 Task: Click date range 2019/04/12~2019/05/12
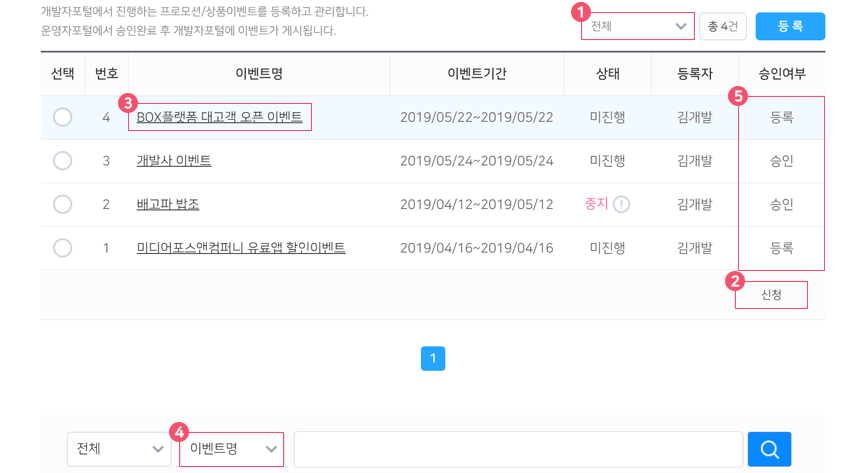tap(477, 204)
